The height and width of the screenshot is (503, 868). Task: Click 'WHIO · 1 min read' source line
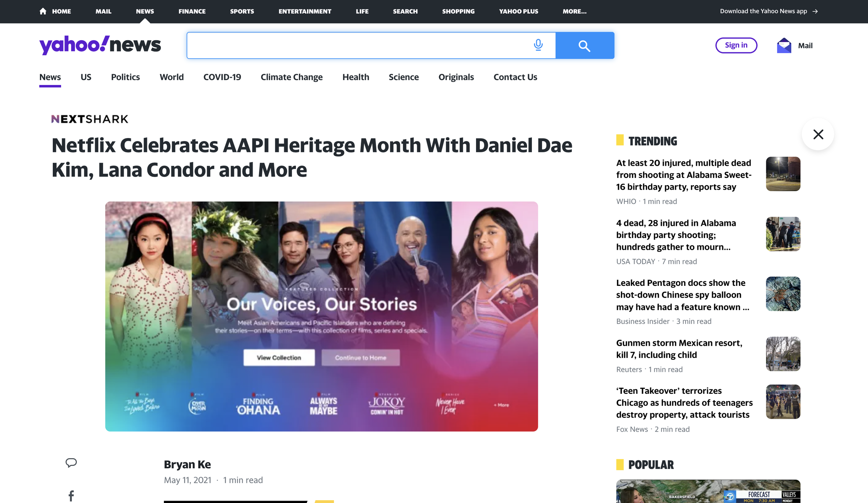click(x=646, y=202)
